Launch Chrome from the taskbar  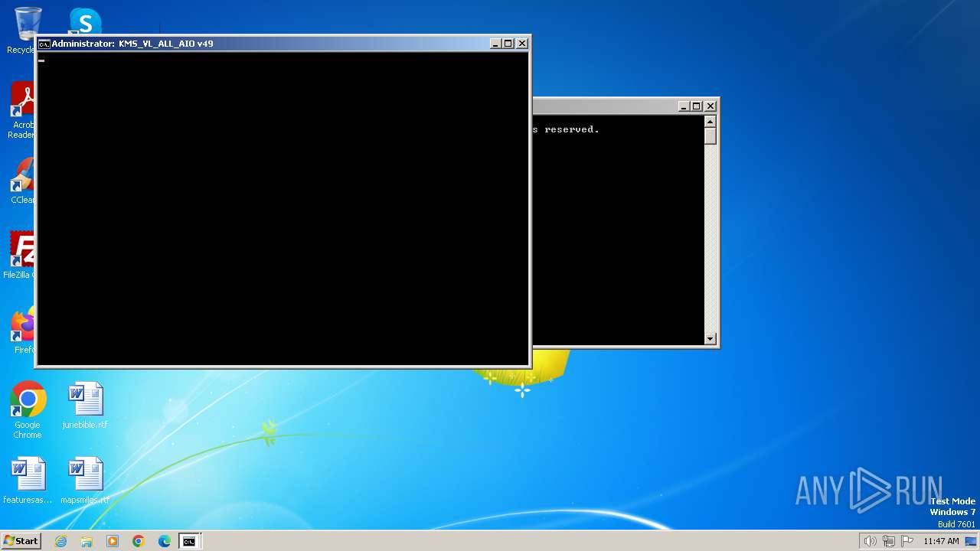coord(139,541)
